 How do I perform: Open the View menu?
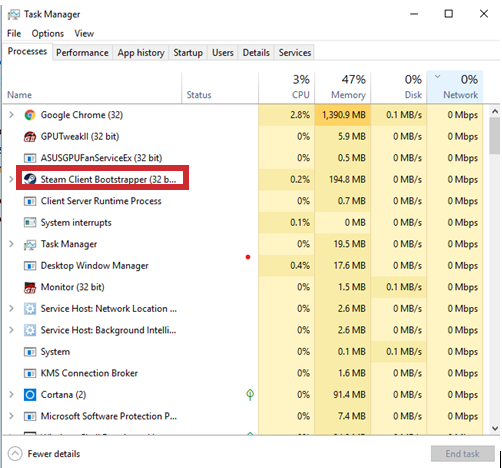pyautogui.click(x=84, y=34)
